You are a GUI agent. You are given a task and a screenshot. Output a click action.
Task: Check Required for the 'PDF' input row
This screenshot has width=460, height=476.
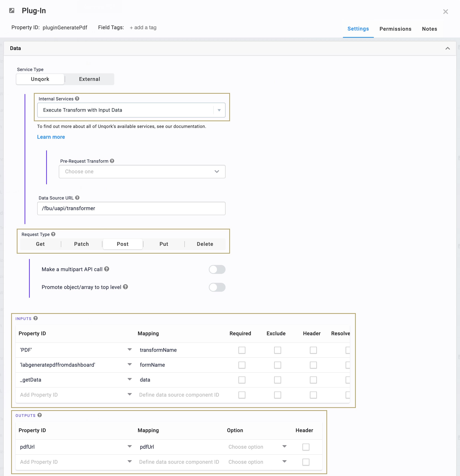coord(242,350)
